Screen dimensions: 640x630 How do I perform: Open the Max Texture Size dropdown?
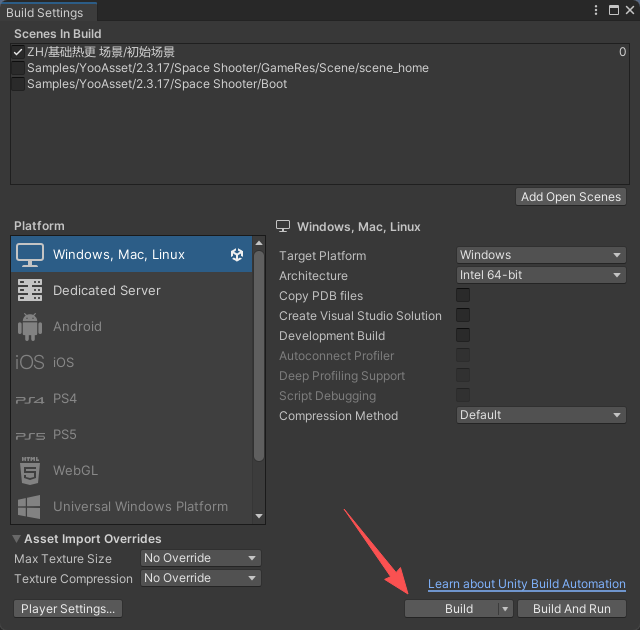pos(200,558)
